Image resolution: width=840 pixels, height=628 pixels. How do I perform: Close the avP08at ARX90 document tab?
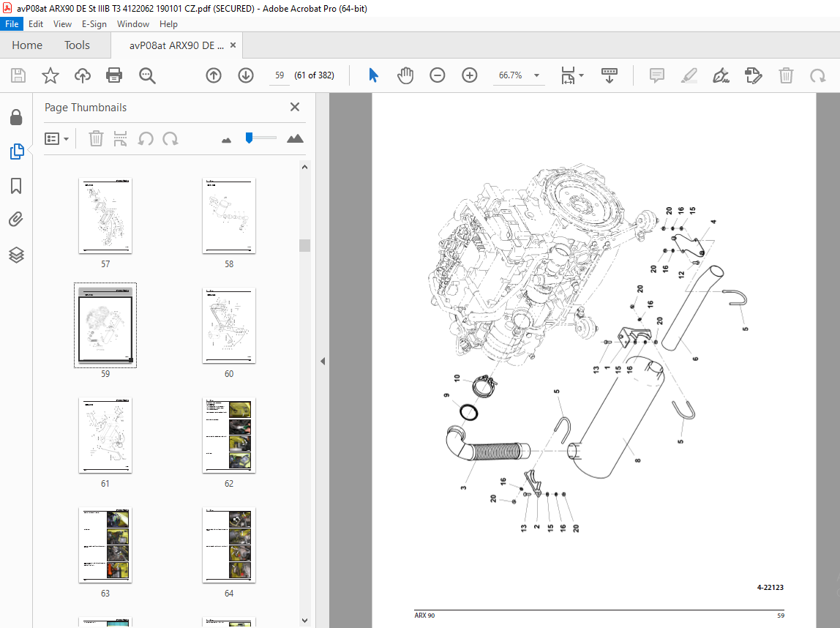coord(233,45)
